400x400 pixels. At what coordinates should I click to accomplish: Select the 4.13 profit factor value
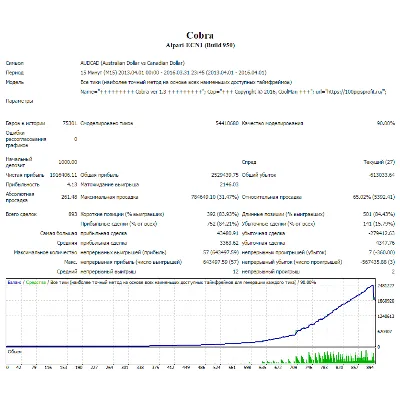click(x=72, y=184)
